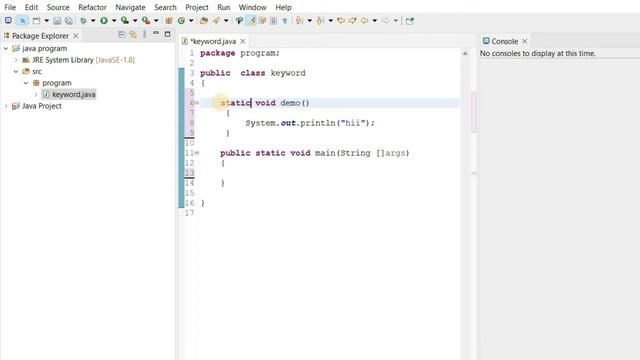The image size is (640, 360).
Task: Open the External Tools dropdown arrow
Action: pos(156,20)
